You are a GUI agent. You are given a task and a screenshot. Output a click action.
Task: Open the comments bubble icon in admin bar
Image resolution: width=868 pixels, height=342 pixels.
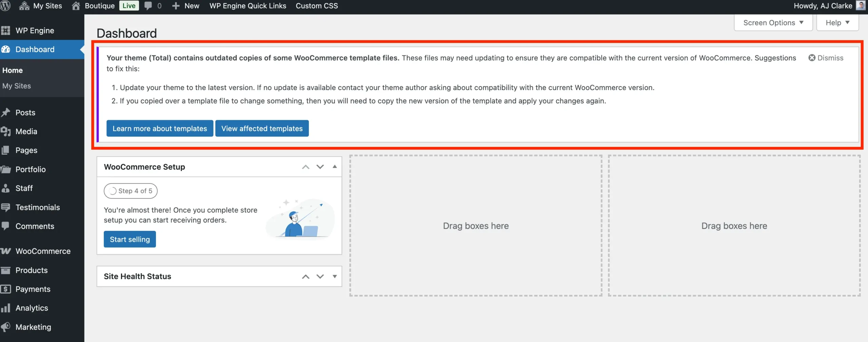148,6
